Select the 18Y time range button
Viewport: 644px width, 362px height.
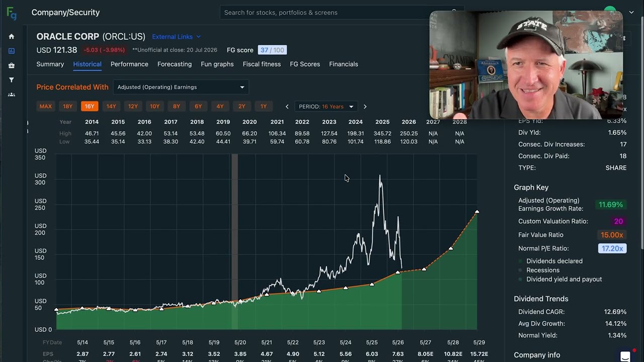[67, 106]
